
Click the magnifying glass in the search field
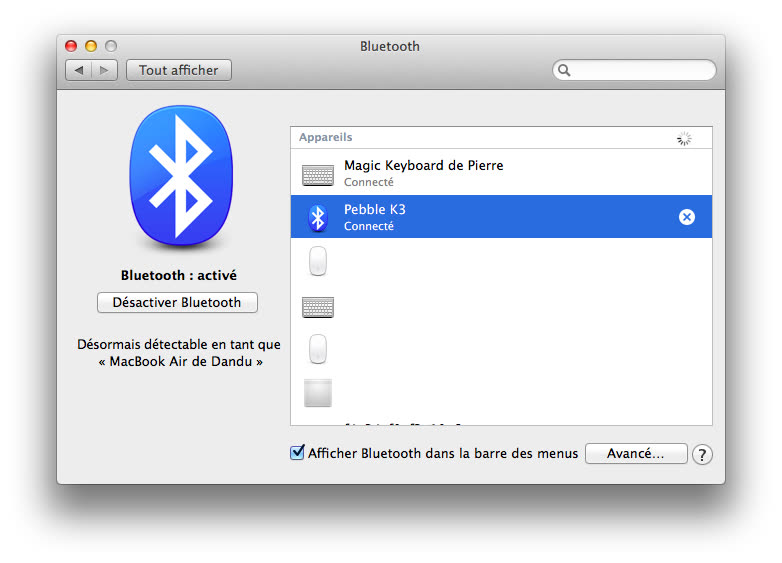pos(565,71)
